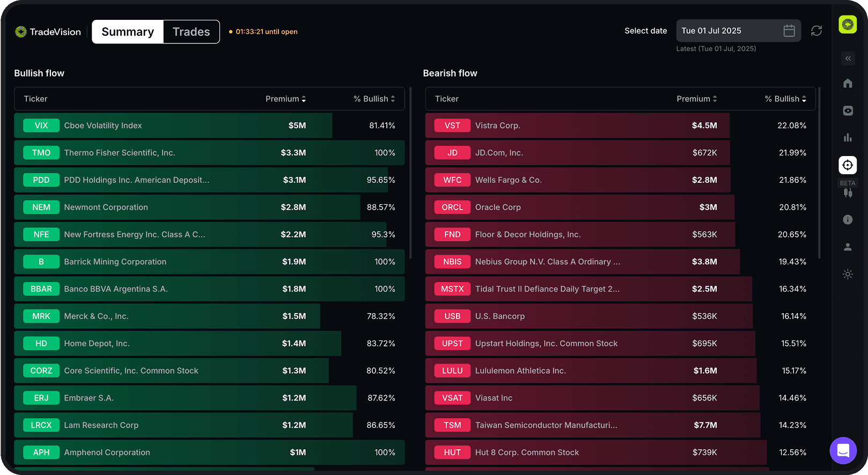Viewport: 868px width, 475px height.
Task: Click the TSM ticker badge
Action: pyautogui.click(x=452, y=425)
